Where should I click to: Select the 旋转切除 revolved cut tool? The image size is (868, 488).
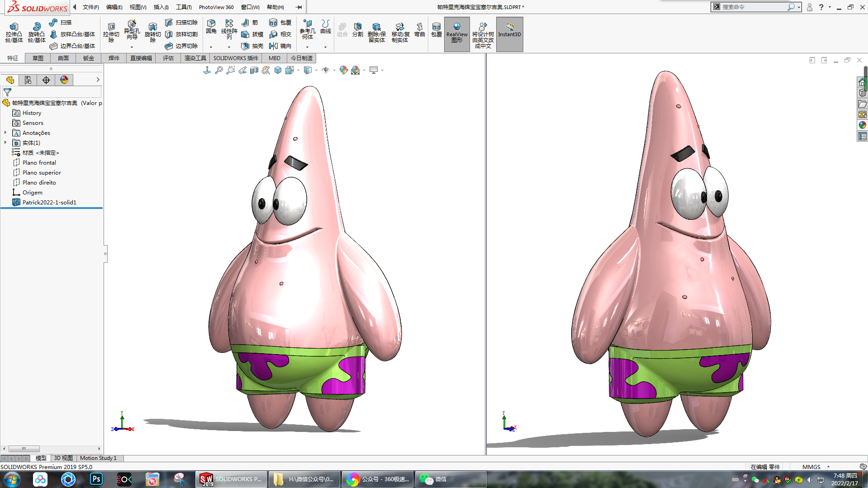pyautogui.click(x=153, y=33)
